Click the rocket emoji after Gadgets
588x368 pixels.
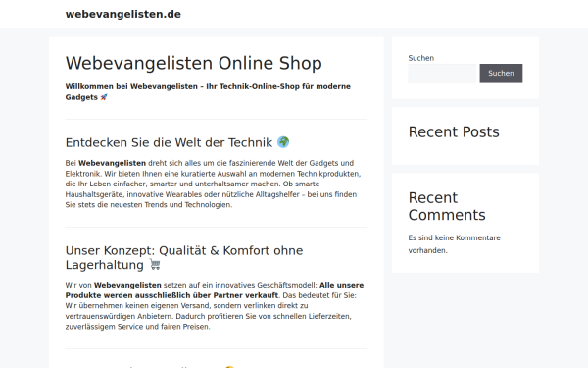point(104,97)
